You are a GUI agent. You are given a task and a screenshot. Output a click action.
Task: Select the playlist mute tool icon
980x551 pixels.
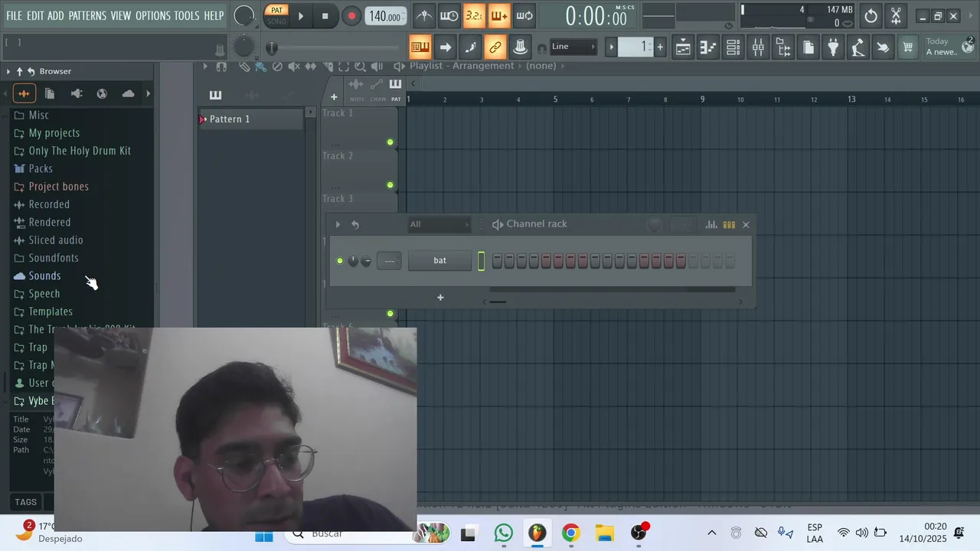294,67
